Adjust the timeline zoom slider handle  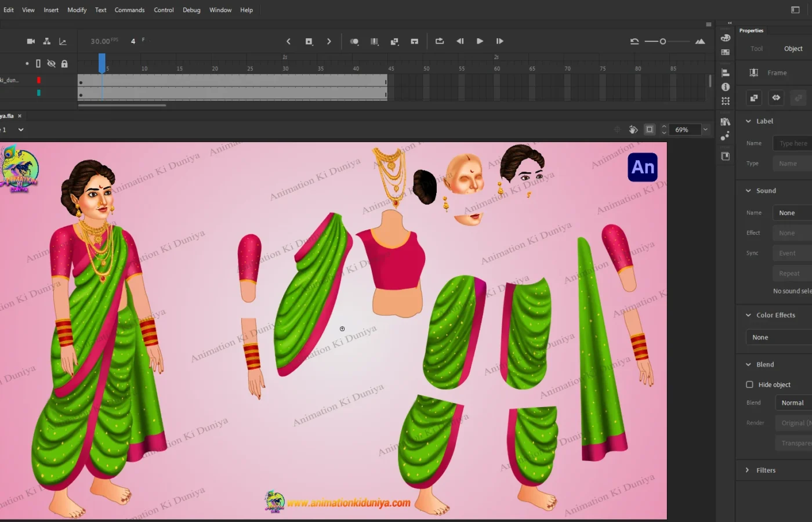[x=663, y=41]
